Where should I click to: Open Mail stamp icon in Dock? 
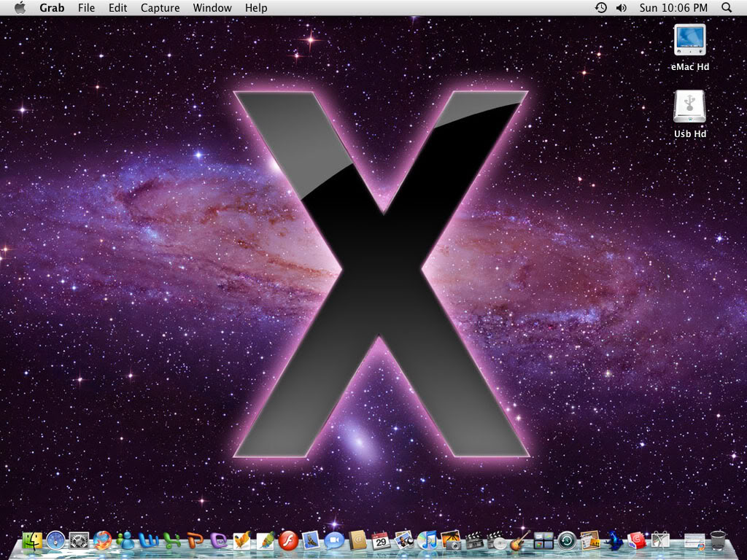pos(311,541)
